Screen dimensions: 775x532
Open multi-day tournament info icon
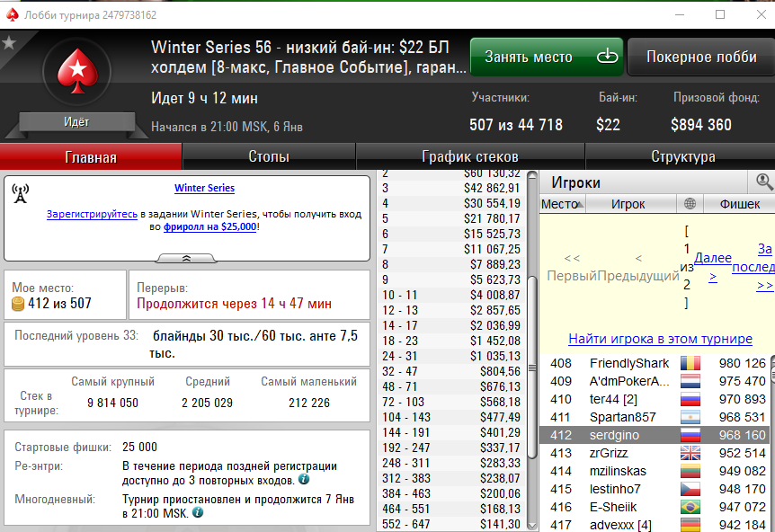pos(198,512)
